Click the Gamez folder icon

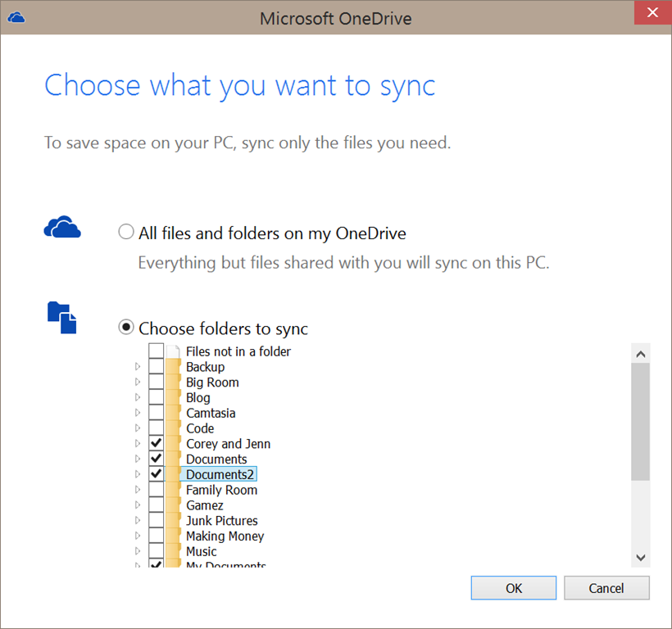[173, 505]
